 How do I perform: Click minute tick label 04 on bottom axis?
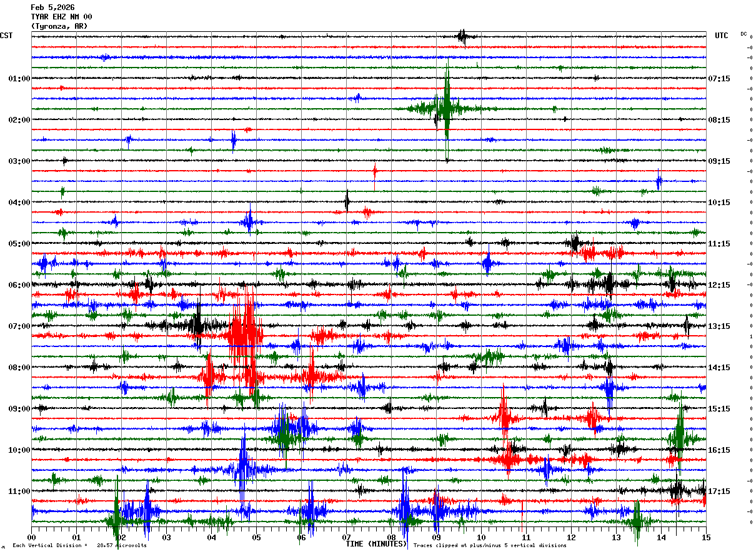(x=211, y=538)
